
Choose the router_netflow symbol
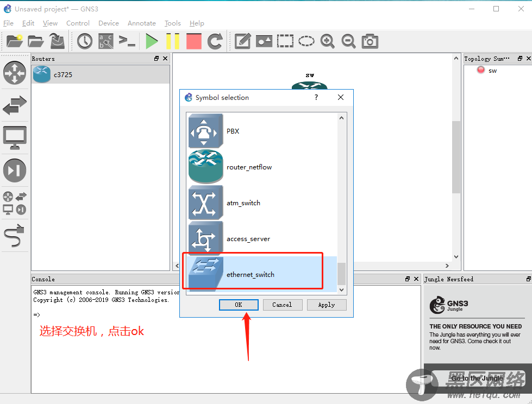pyautogui.click(x=262, y=167)
